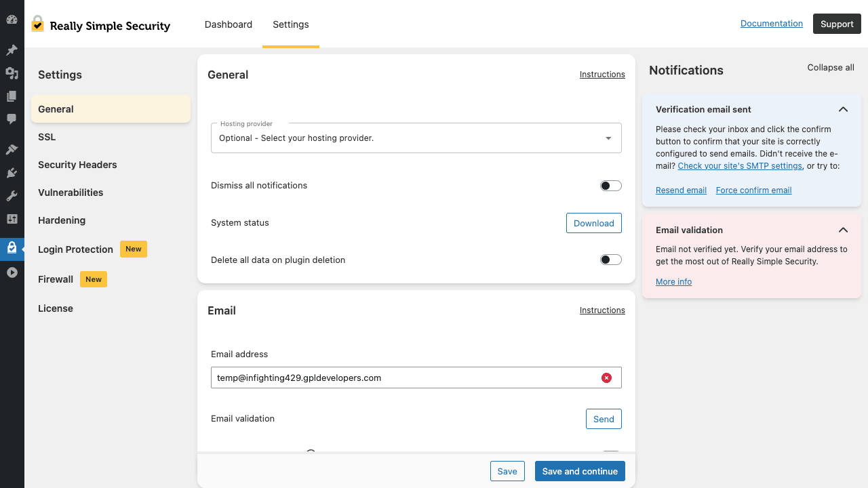868x488 pixels.
Task: Toggle Dismiss all notifications switch
Action: click(610, 186)
